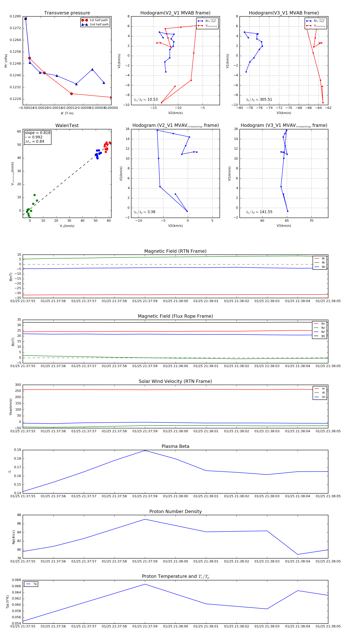Click the 'Plasma Beta' plot title
Image resolution: width=351 pixels, height=644 pixels.
pos(175,447)
